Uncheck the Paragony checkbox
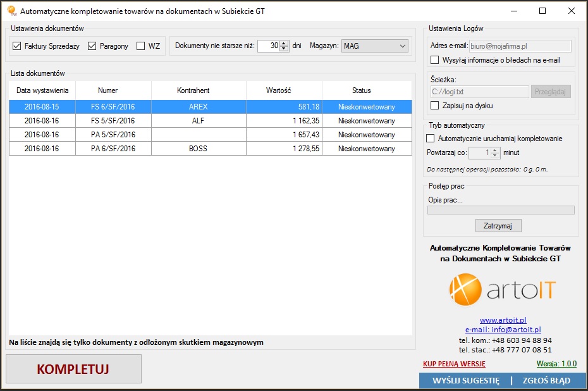This screenshot has width=588, height=391. point(92,46)
